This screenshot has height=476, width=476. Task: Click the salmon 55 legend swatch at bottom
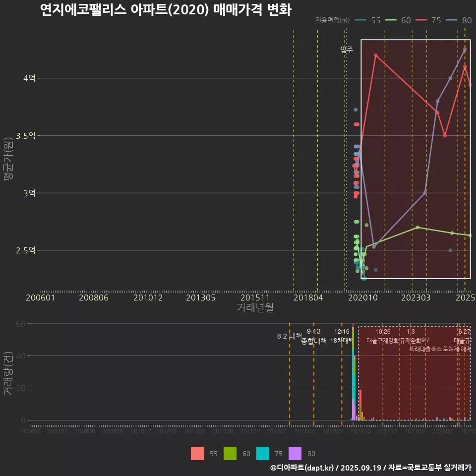[197, 453]
